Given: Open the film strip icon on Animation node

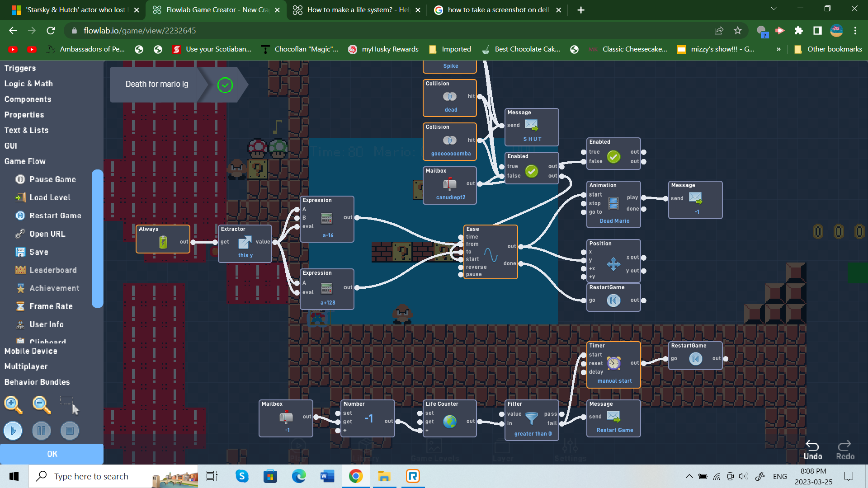Looking at the screenshot, I should pos(613,202).
